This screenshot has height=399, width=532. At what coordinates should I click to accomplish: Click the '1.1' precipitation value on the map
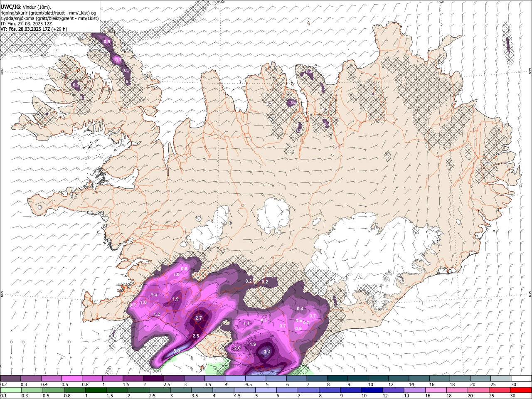point(246,324)
